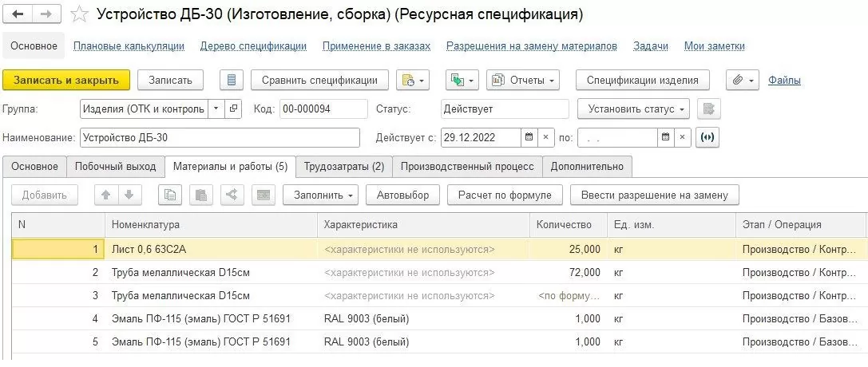Open the paperclip attachments button
Image resolution: width=868 pixels, height=367 pixels.
tap(741, 80)
